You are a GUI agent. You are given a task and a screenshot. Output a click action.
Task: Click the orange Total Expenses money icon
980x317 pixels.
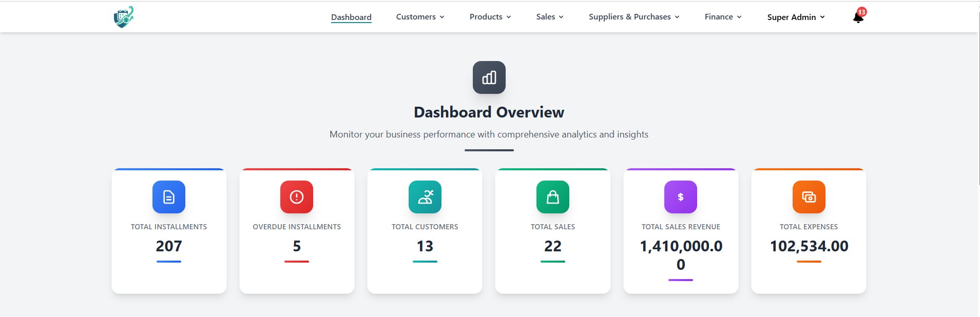point(809,197)
